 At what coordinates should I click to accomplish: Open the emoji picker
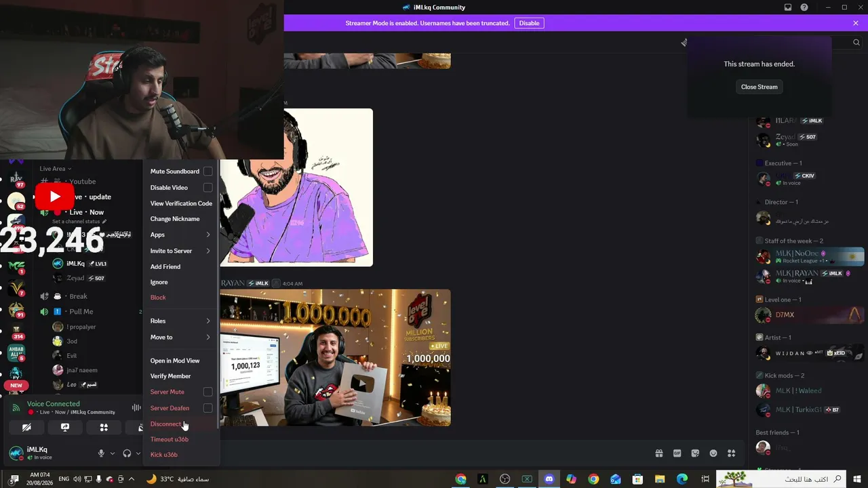pos(713,453)
